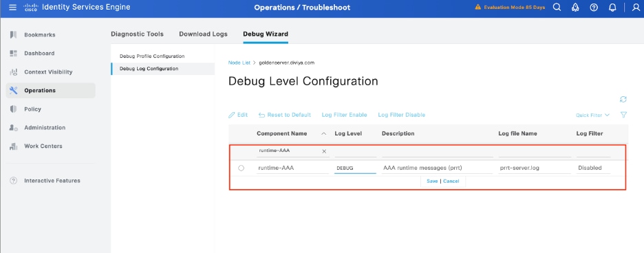Go to Dashboard in sidebar
The height and width of the screenshot is (253, 644).
tap(39, 54)
